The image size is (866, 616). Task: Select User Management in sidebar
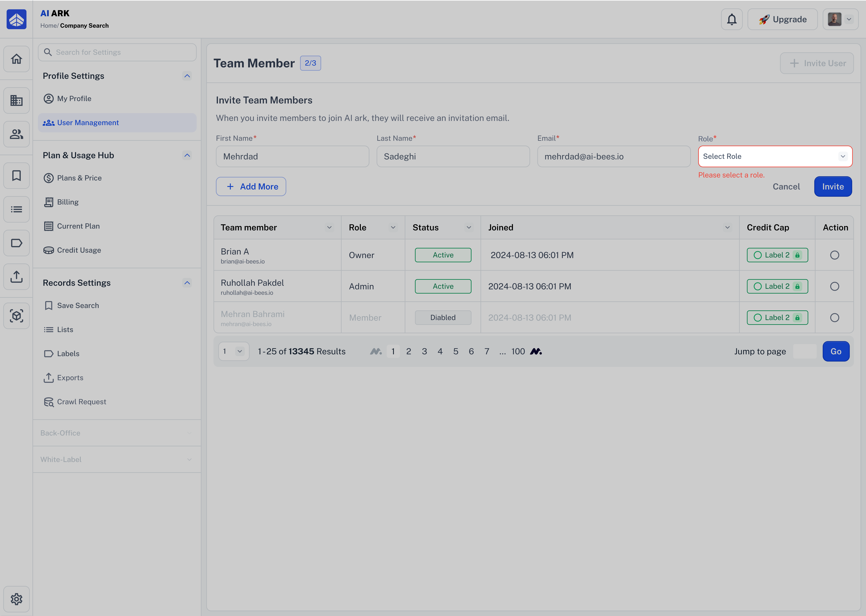[117, 123]
